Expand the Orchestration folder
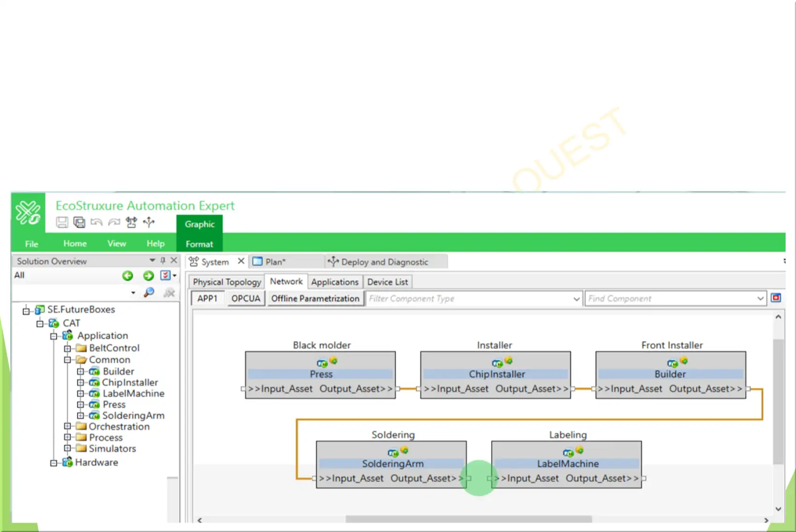The width and height of the screenshot is (796, 532). pos(67,426)
